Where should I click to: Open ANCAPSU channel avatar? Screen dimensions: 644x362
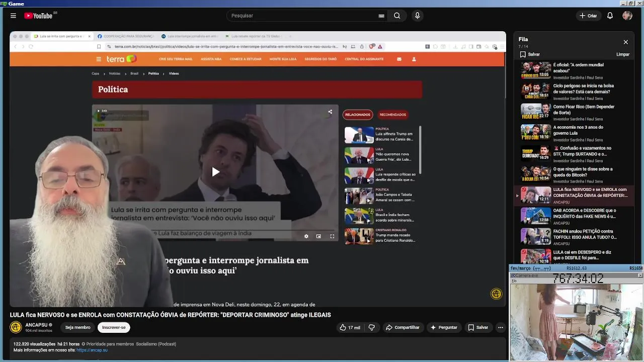pos(16,327)
